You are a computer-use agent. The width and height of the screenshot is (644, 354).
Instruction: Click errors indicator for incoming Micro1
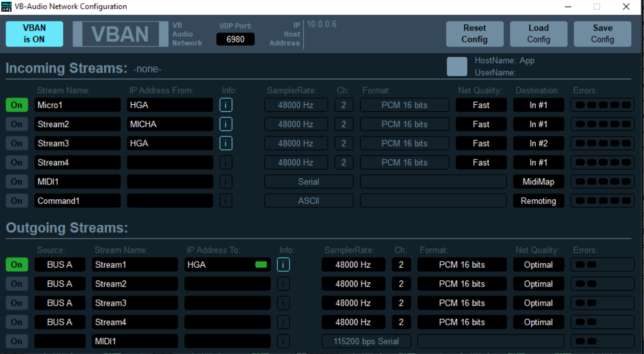(x=602, y=105)
